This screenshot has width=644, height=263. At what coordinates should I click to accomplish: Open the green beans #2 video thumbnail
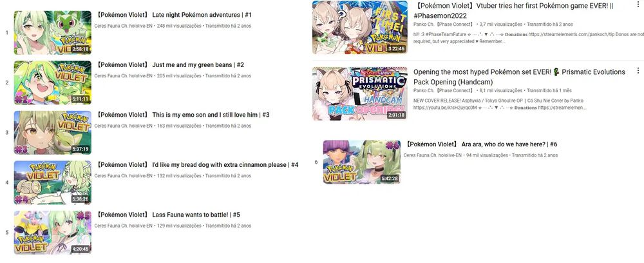(x=53, y=83)
